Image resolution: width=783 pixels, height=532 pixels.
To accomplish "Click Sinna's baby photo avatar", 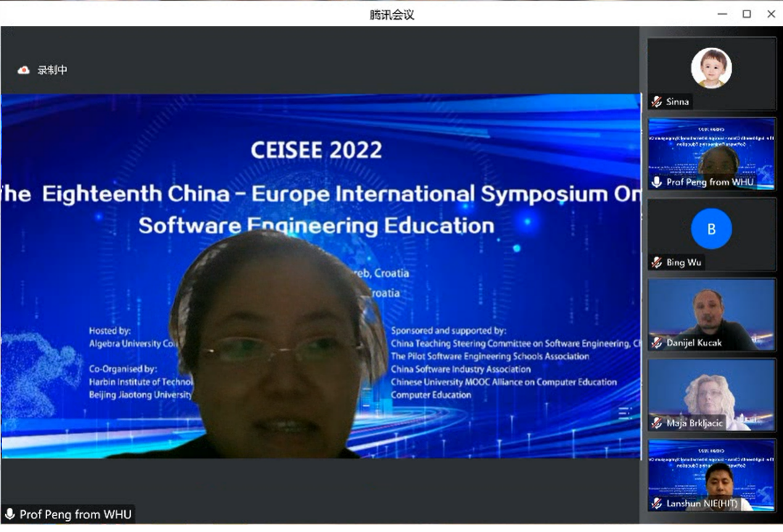I will [x=711, y=68].
